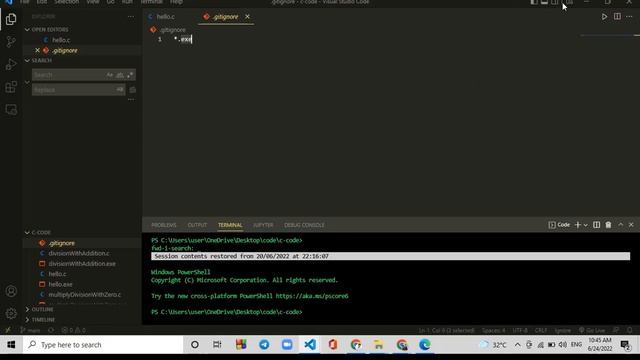Screen dimensions: 640x360
Task: Open editor More Actions ellipsis
Action: 629,17
